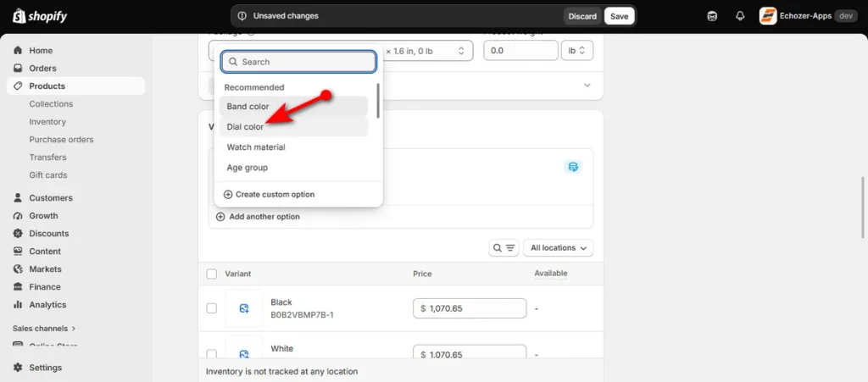
Task: Click the Orders inbox icon
Action: point(19,68)
